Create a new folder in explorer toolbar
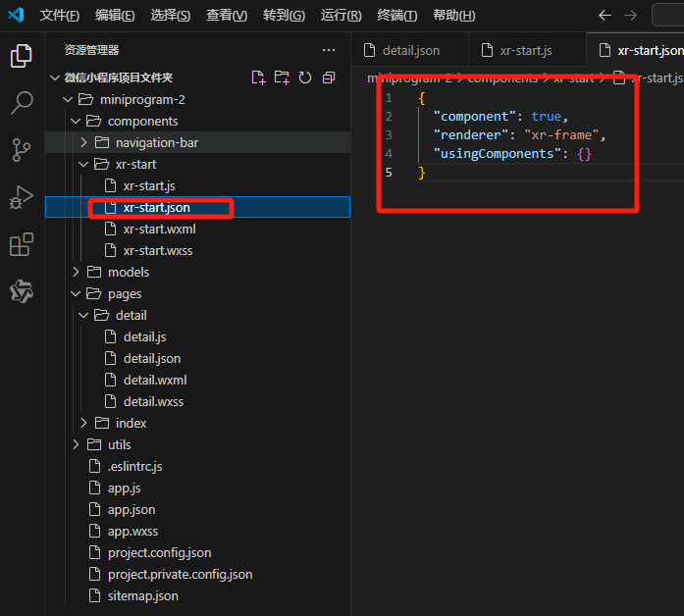The image size is (684, 616). pyautogui.click(x=282, y=77)
